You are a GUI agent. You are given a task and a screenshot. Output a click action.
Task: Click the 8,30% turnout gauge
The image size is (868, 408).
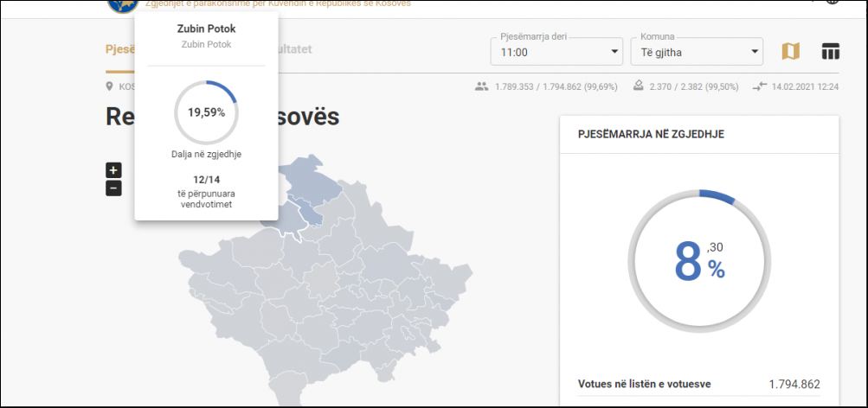[698, 260]
